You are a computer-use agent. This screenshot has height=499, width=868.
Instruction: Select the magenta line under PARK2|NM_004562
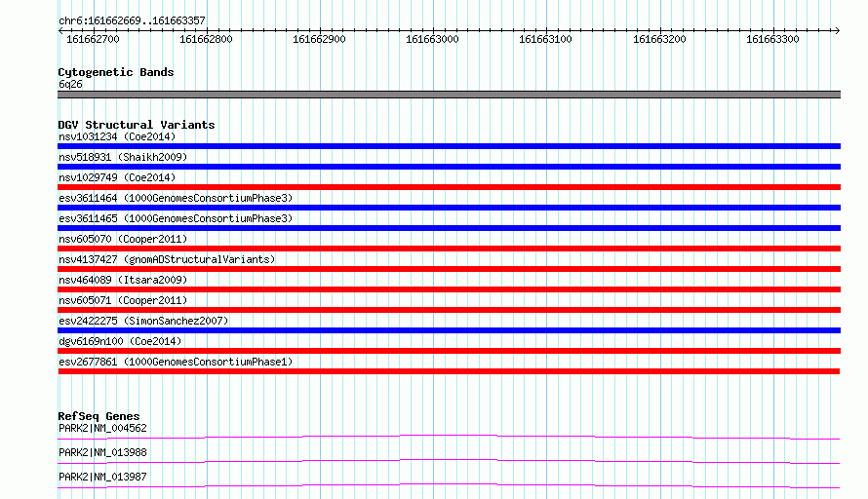[x=449, y=437]
